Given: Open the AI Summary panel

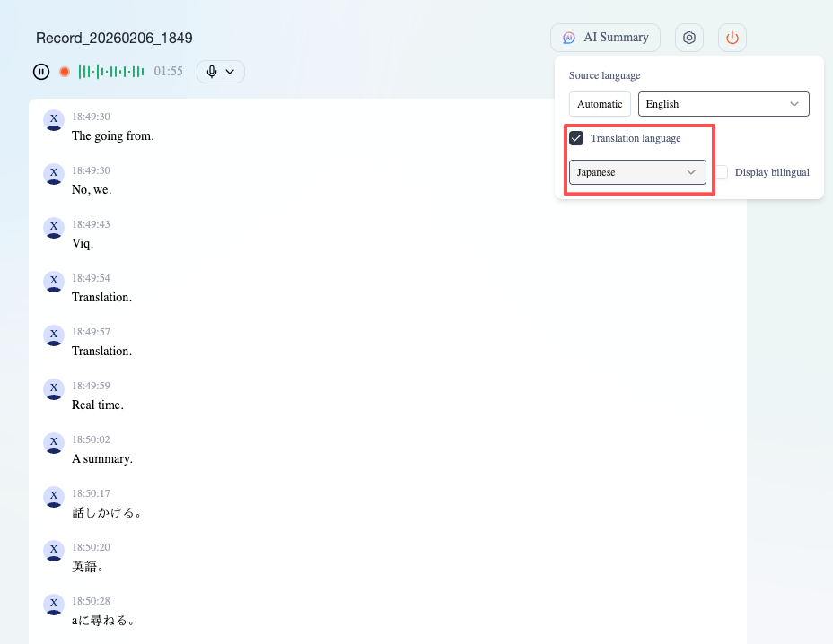Looking at the screenshot, I should pos(605,38).
